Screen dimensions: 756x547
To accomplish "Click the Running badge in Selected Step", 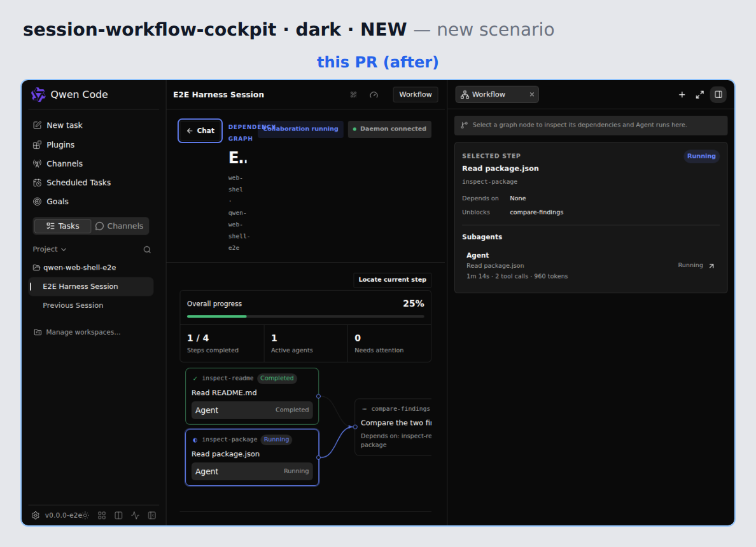I will point(701,156).
